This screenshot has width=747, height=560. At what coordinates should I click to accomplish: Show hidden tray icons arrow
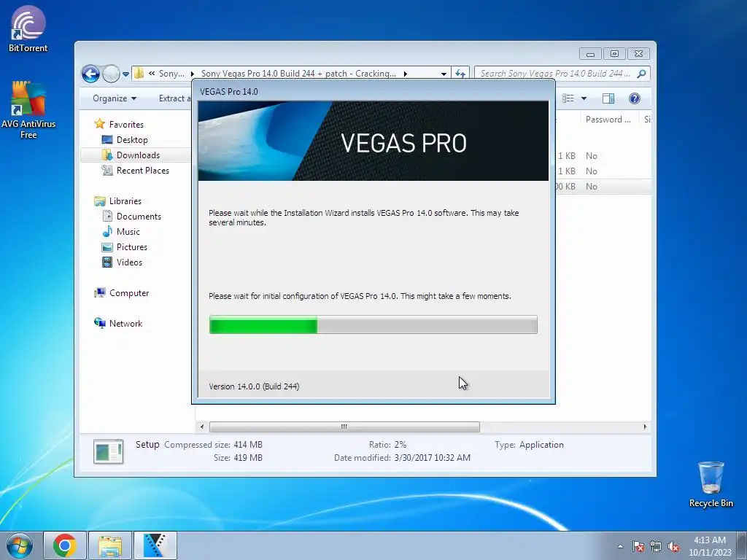click(x=620, y=546)
